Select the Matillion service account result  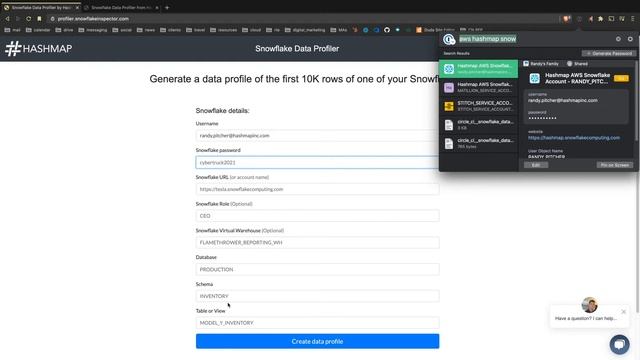point(478,87)
